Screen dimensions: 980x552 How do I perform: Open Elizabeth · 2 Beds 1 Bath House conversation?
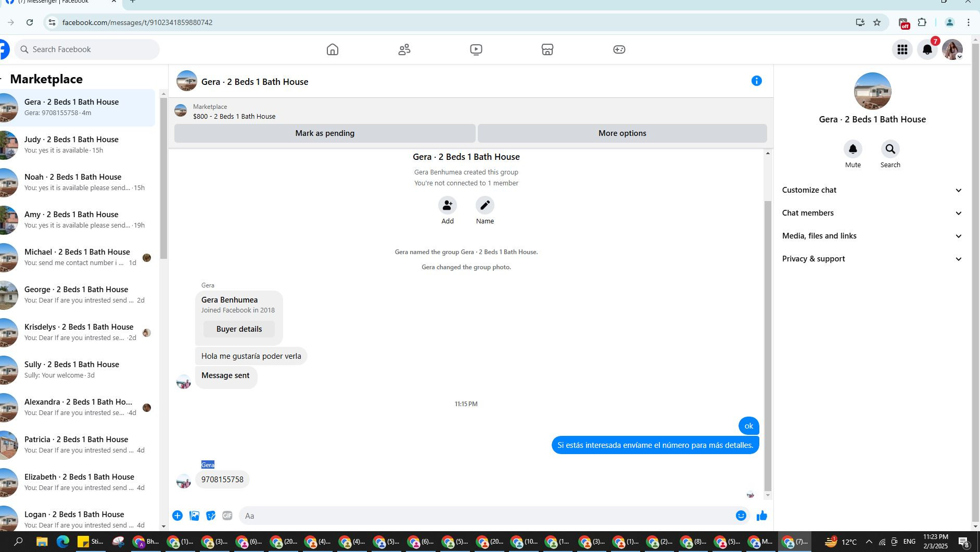78,482
